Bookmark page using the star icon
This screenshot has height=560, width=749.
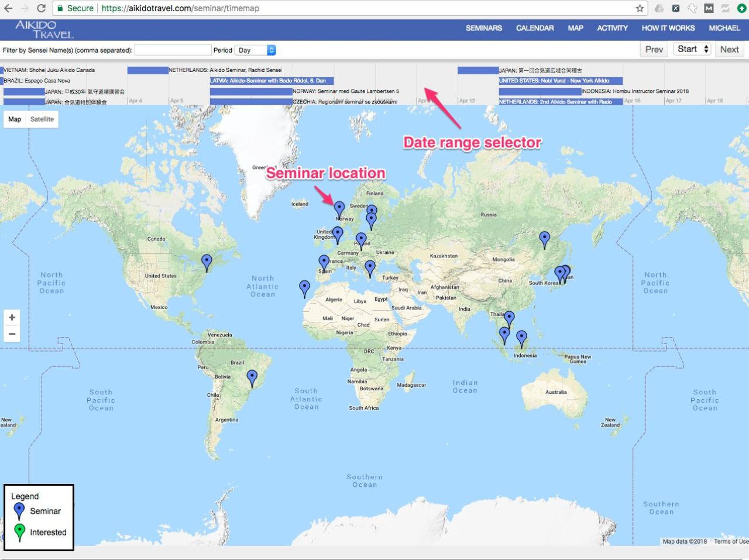coord(640,8)
